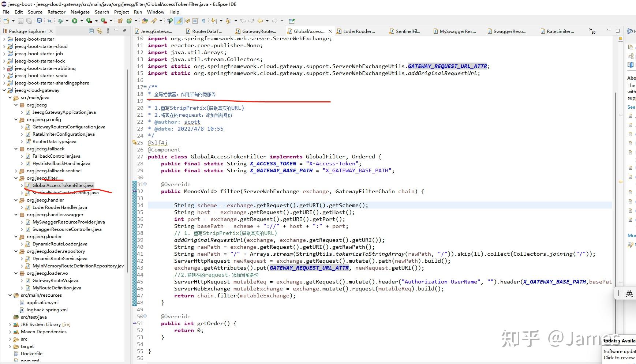Open the Window menu
This screenshot has height=364, width=636.
pyautogui.click(x=156, y=12)
